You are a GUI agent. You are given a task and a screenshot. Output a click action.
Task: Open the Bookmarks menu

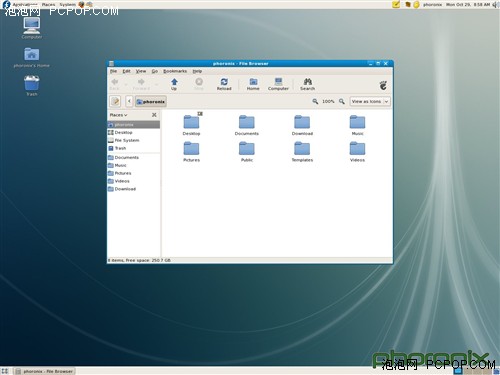click(175, 71)
